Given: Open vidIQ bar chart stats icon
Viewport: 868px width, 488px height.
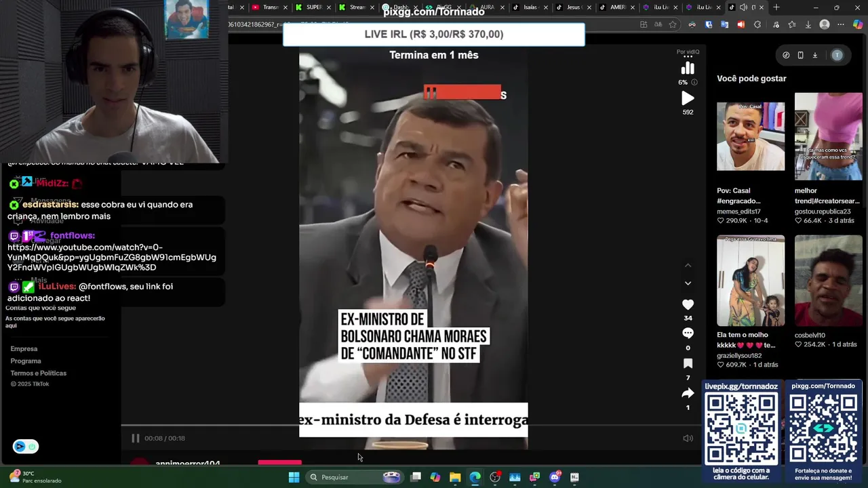Looking at the screenshot, I should click(x=688, y=68).
